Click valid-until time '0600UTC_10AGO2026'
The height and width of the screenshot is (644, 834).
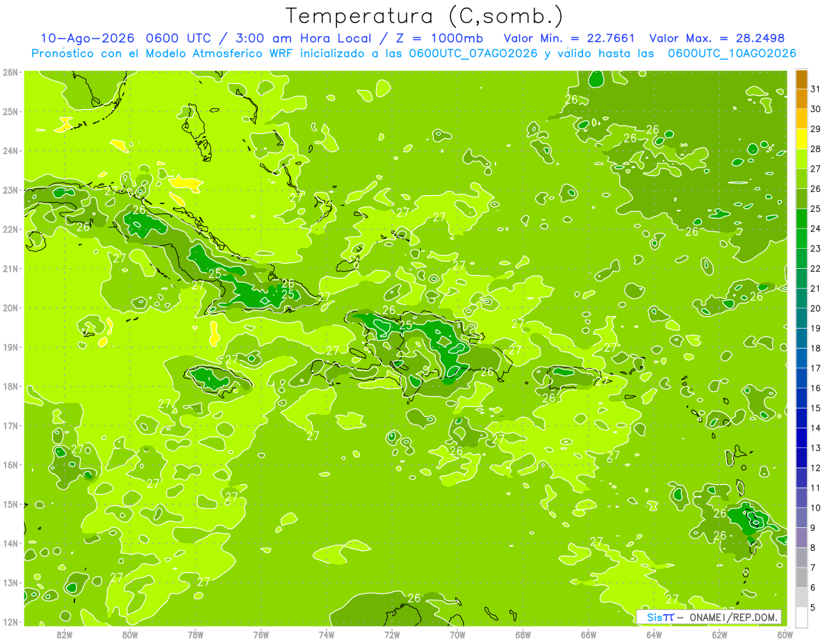click(x=732, y=53)
